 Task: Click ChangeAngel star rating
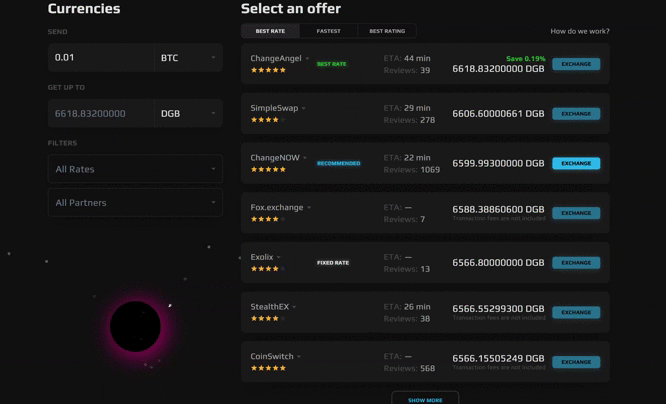pos(268,70)
